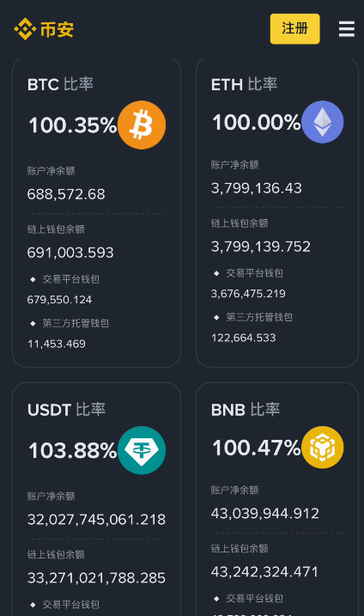Click the 注册 register button
Viewport: 364px width, 616px height.
(x=294, y=28)
